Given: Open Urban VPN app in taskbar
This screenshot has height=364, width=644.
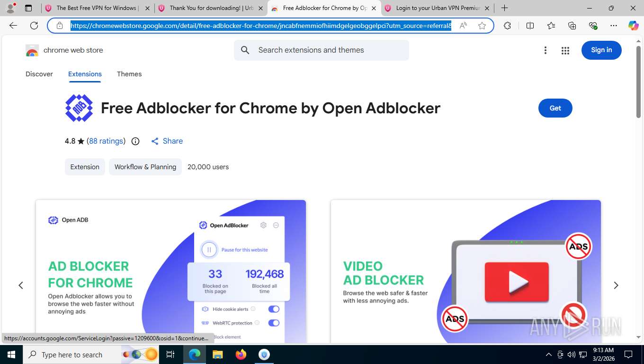Looking at the screenshot, I should pyautogui.click(x=264, y=355).
